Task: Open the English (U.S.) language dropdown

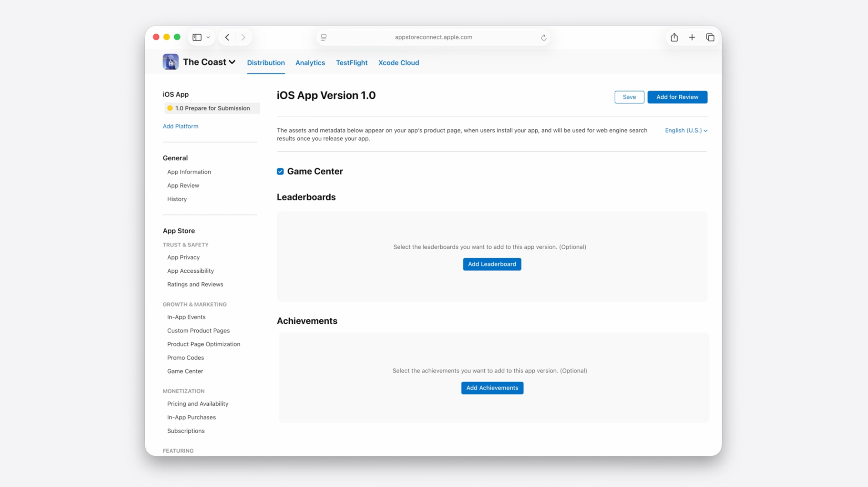Action: pyautogui.click(x=686, y=131)
